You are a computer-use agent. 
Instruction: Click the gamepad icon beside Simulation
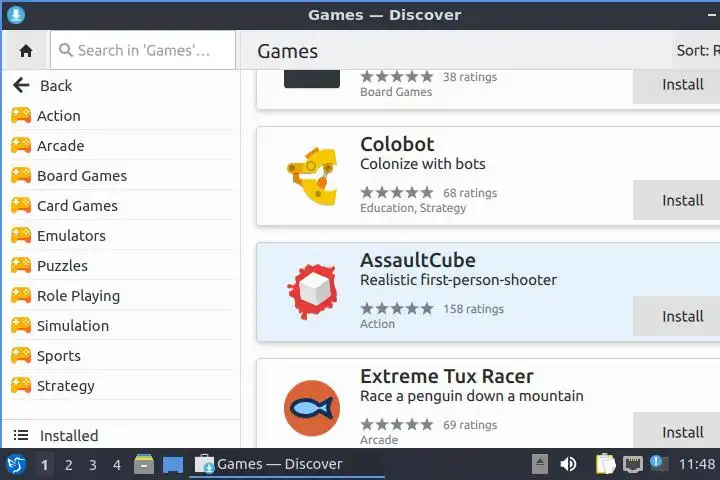click(x=21, y=326)
